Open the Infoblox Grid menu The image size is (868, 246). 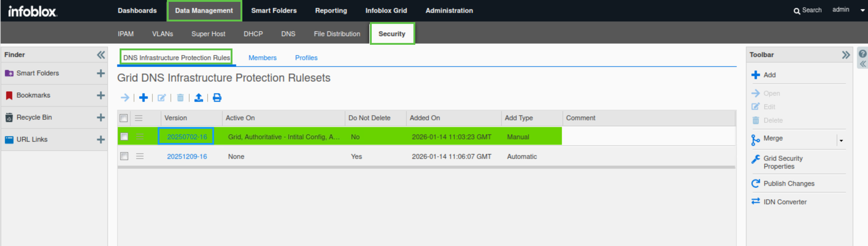[386, 10]
